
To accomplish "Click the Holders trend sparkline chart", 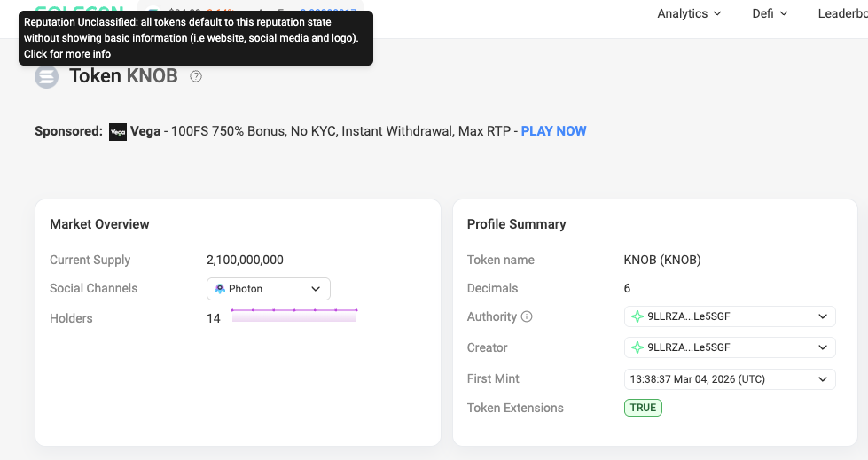I will (x=293, y=316).
